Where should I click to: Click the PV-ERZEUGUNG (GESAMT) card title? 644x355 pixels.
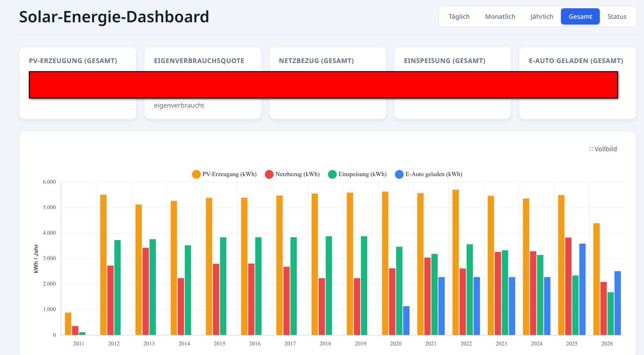(x=73, y=61)
